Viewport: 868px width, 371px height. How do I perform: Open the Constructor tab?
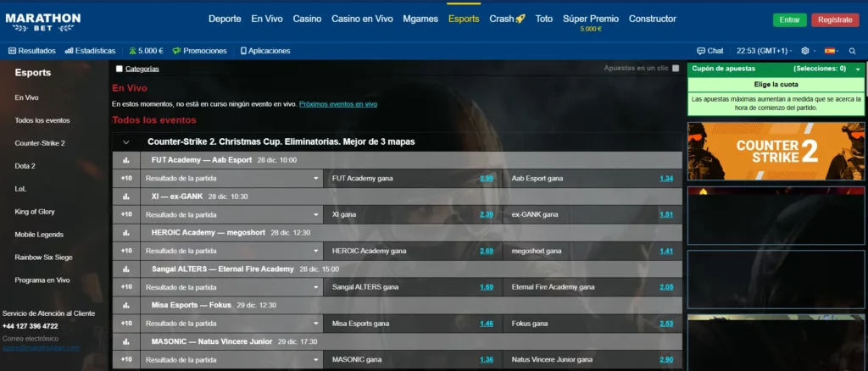[653, 19]
